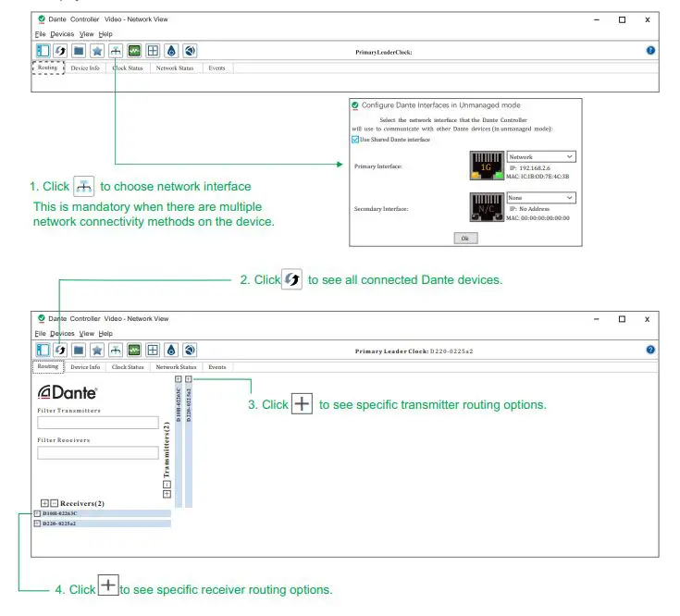The width and height of the screenshot is (680, 616).
Task: Click the panel layout icon in the lower window toolbar
Action: (43, 350)
